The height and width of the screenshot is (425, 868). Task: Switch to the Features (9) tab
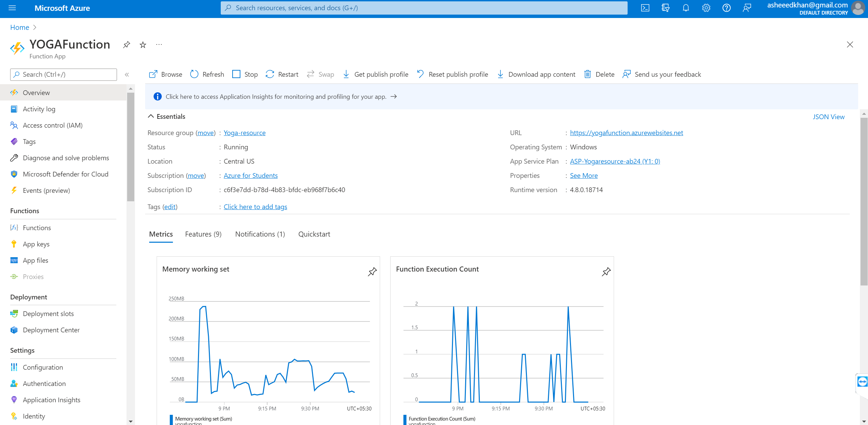(x=203, y=234)
